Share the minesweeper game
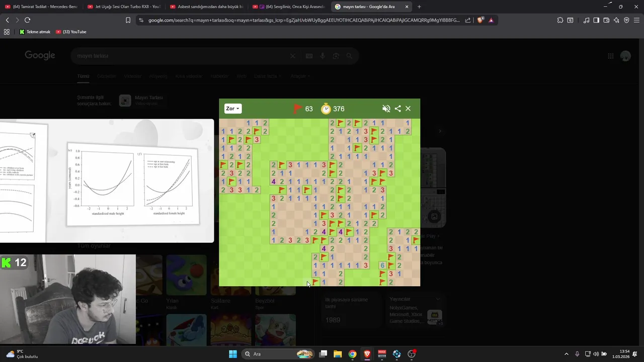Image resolution: width=644 pixels, height=362 pixels. click(x=397, y=109)
